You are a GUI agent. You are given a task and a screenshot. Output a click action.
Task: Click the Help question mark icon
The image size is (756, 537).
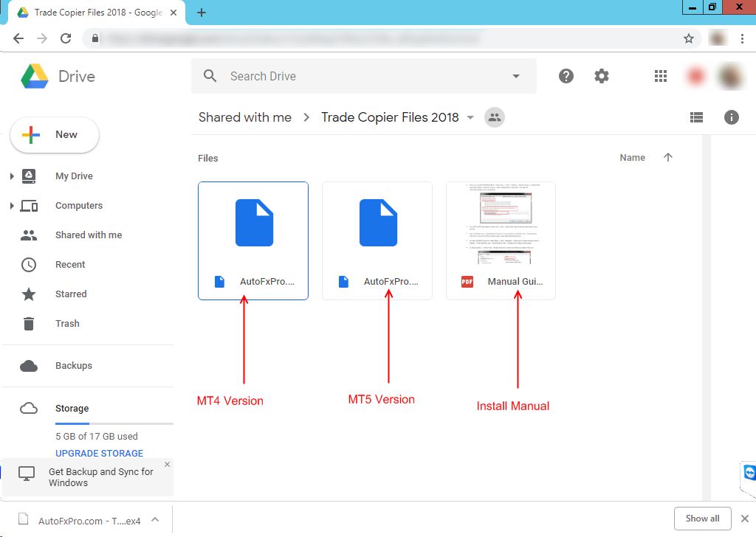[566, 76]
